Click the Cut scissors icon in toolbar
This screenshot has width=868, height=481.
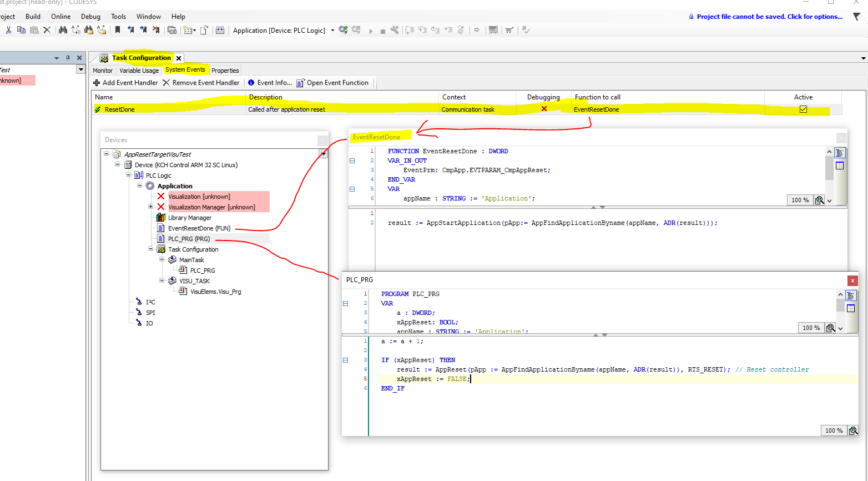tap(8, 30)
